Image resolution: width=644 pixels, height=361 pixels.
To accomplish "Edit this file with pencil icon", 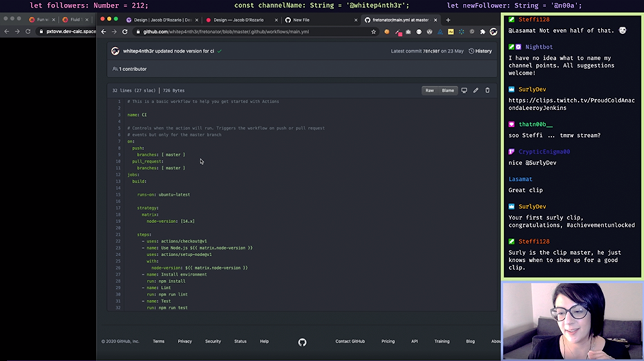I will click(476, 90).
